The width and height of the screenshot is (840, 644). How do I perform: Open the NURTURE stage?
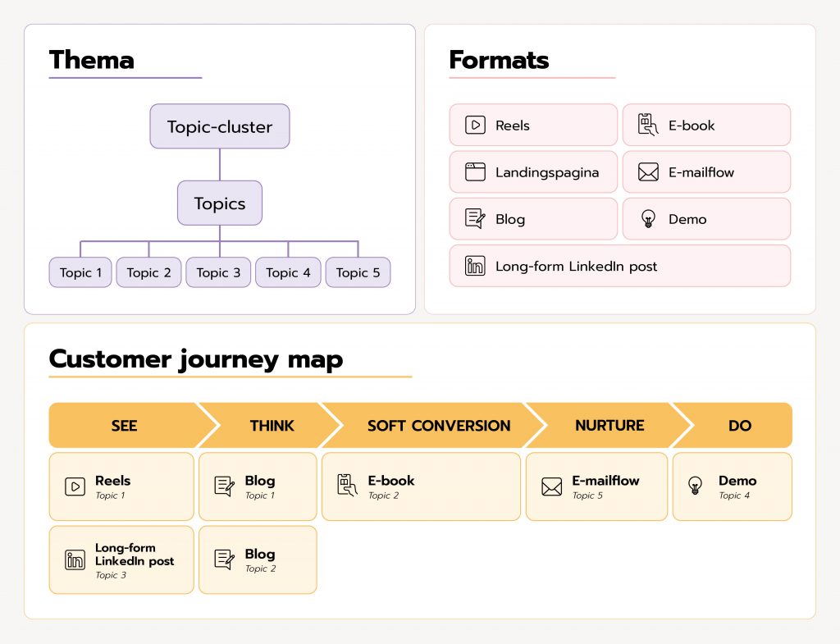(x=609, y=426)
